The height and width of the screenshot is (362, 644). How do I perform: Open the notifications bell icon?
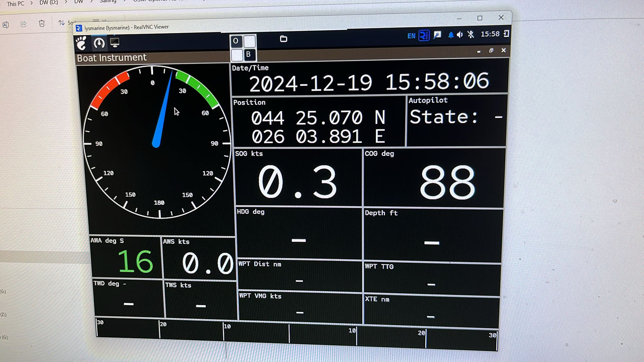tap(451, 35)
